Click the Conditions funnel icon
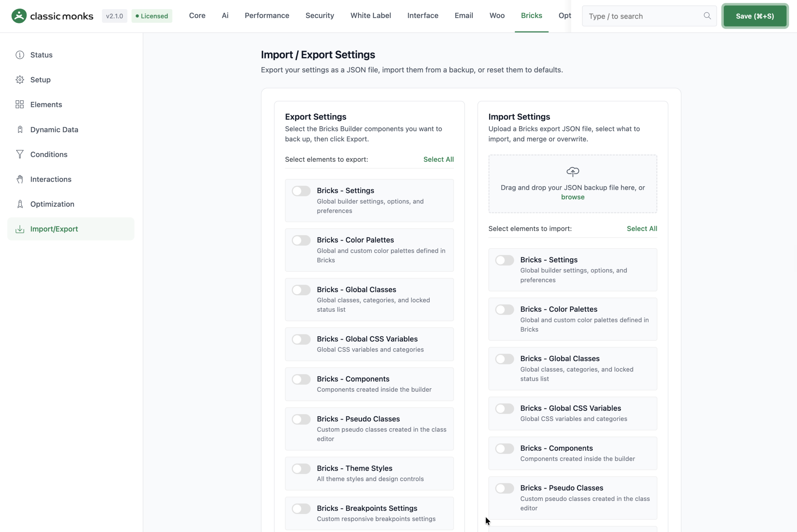Image resolution: width=797 pixels, height=532 pixels. pyautogui.click(x=20, y=154)
